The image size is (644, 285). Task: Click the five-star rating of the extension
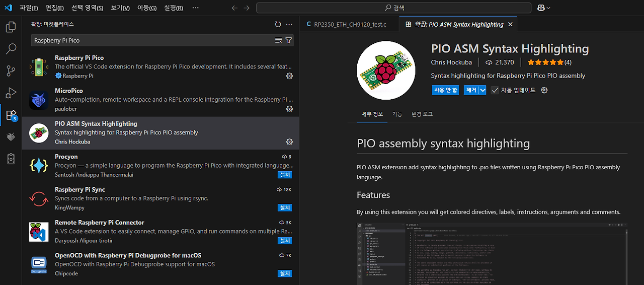coord(545,62)
